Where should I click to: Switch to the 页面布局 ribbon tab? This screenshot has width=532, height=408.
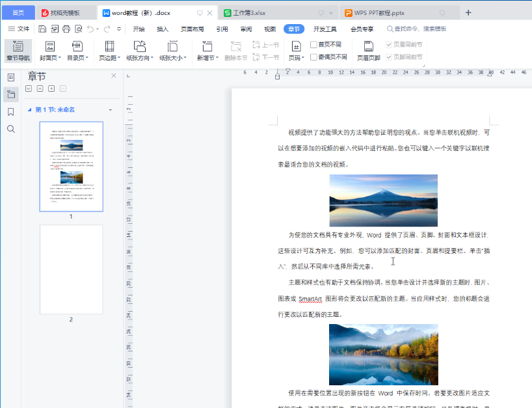pos(193,29)
